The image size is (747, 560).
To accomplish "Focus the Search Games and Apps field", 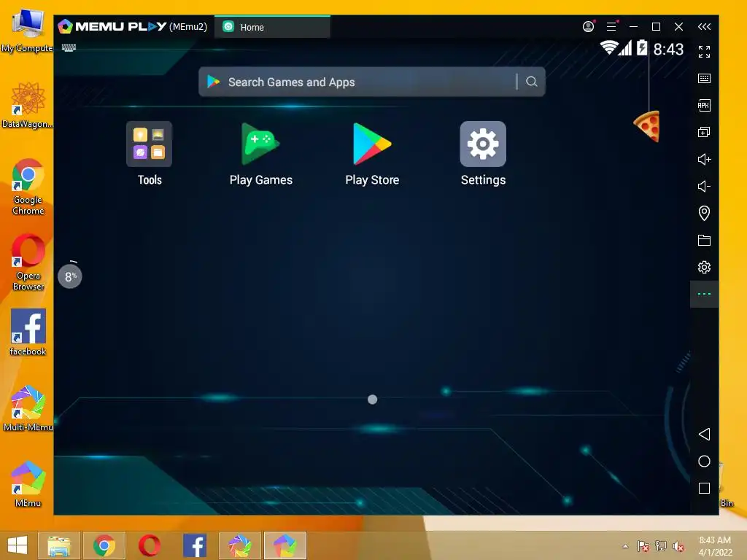I will [x=371, y=82].
